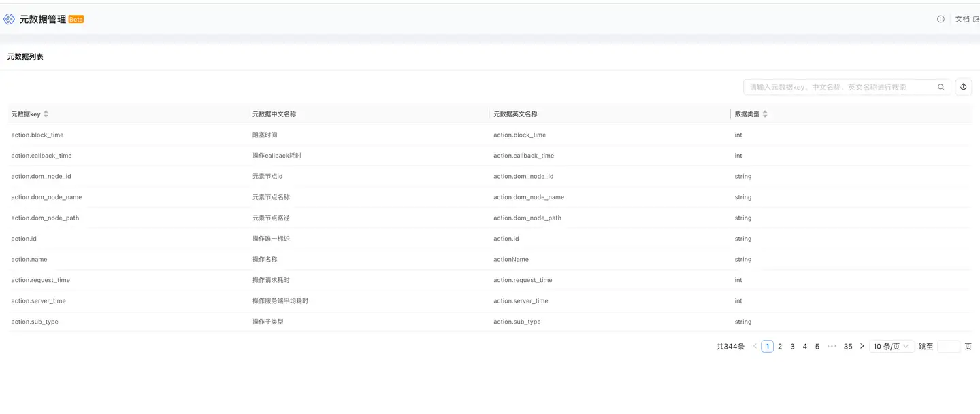This screenshot has height=414, width=980.
Task: Click the 跳至 page number input box
Action: pos(949,347)
